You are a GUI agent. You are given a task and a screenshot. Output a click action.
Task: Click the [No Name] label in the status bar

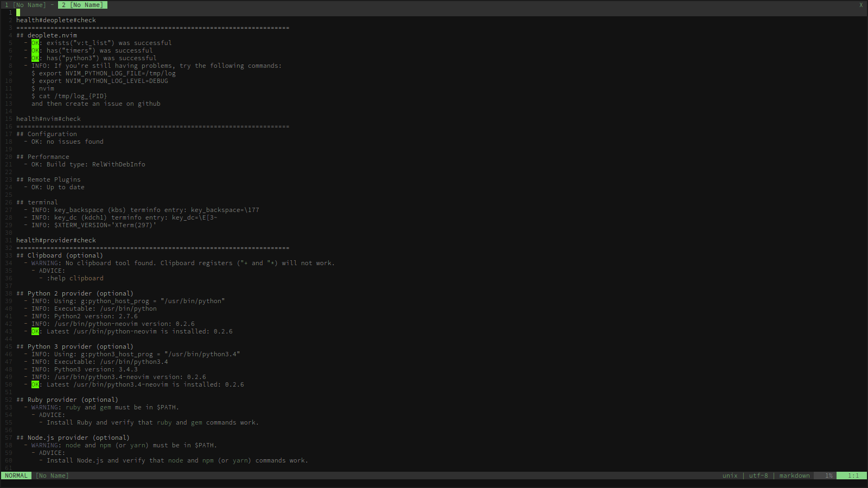point(52,476)
